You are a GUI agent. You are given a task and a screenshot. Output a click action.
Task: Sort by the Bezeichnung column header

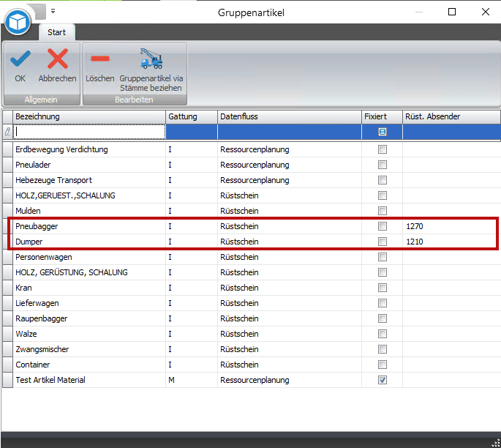click(88, 117)
